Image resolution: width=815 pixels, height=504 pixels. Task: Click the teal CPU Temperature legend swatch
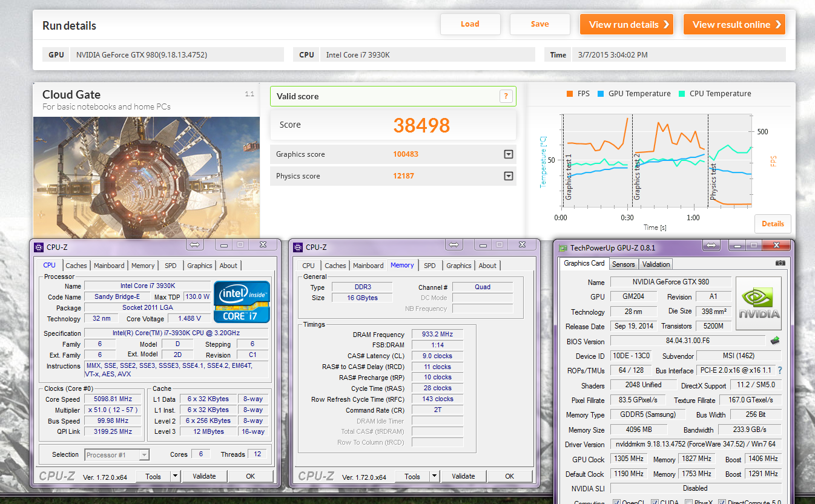(682, 94)
